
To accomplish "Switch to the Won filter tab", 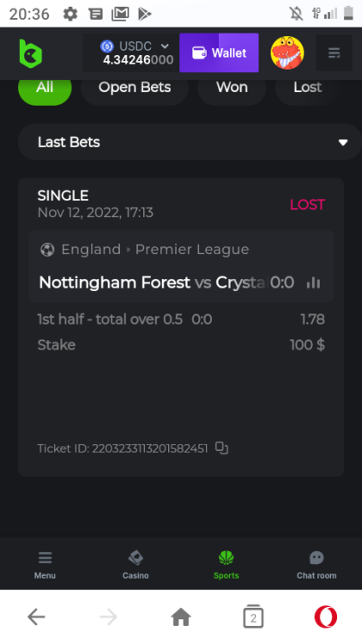I will pos(232,87).
